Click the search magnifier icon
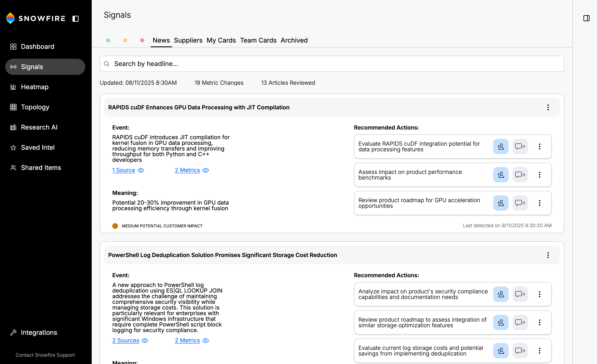The height and width of the screenshot is (364, 597). click(107, 64)
